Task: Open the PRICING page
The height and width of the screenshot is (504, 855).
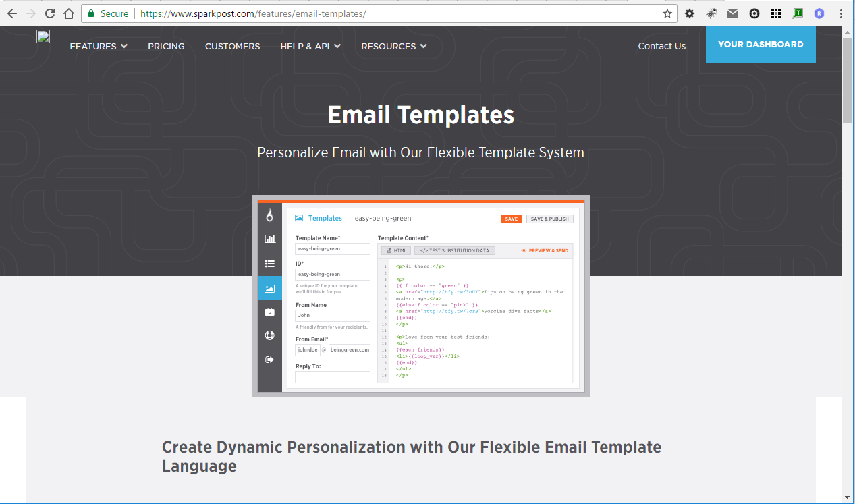Action: tap(166, 46)
